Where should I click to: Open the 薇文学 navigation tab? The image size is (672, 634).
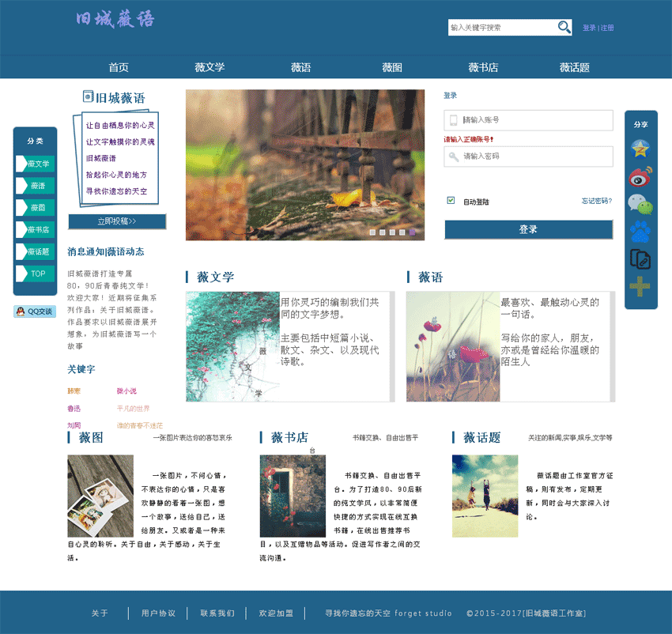coord(210,67)
